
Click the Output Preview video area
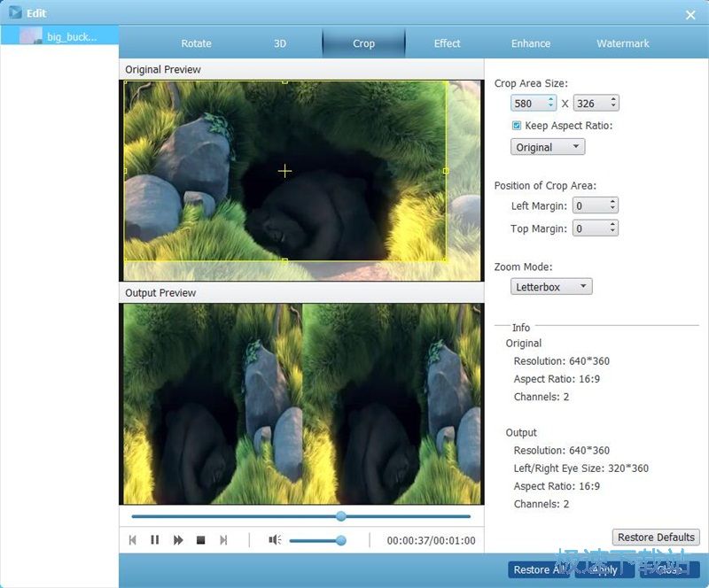(x=301, y=404)
